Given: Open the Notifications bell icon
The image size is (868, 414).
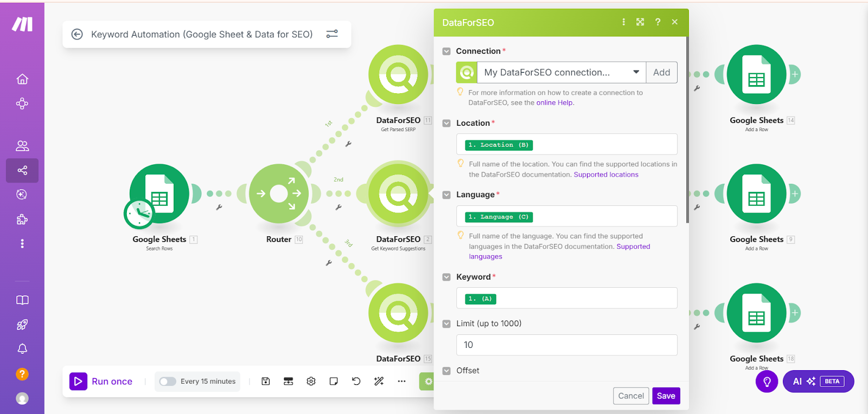Looking at the screenshot, I should (x=22, y=349).
